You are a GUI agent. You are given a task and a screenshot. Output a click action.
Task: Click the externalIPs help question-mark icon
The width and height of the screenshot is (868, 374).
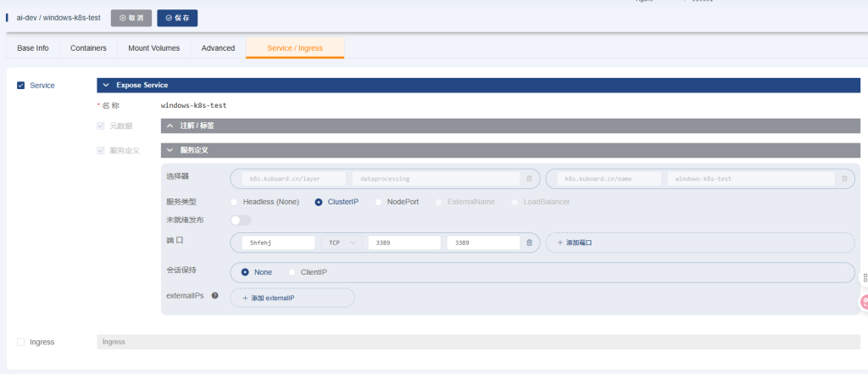pyautogui.click(x=214, y=296)
